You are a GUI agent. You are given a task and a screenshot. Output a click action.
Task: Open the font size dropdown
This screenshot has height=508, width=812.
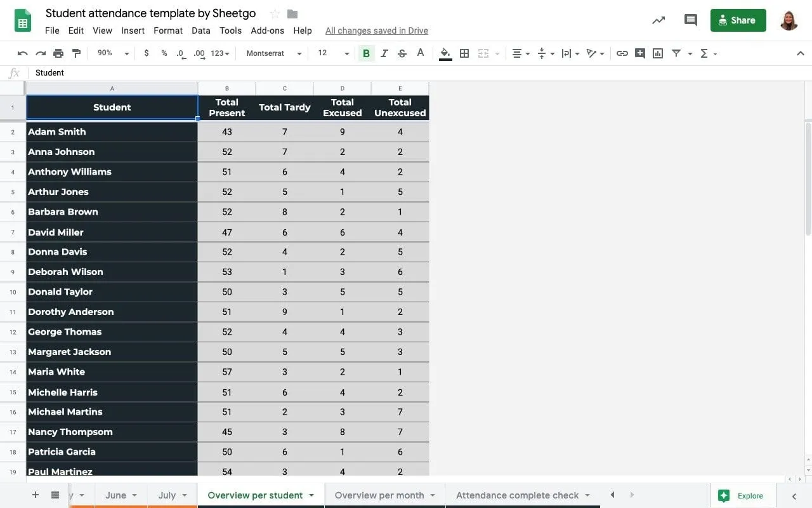click(334, 53)
